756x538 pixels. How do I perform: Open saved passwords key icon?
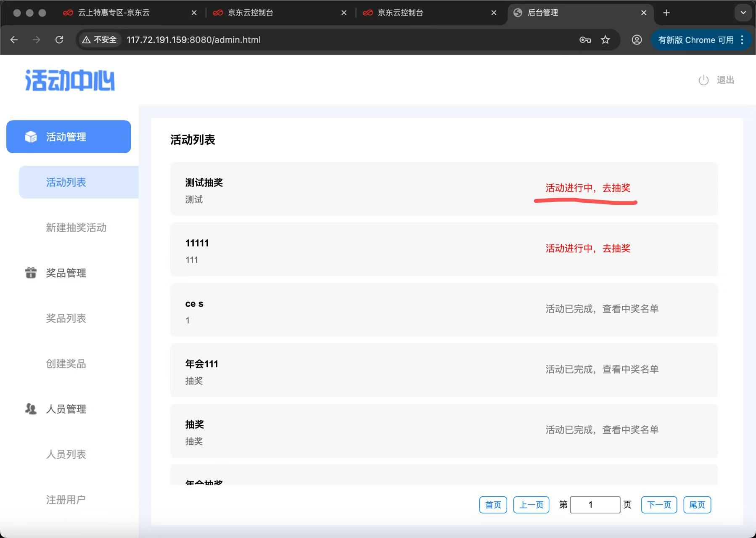click(585, 40)
